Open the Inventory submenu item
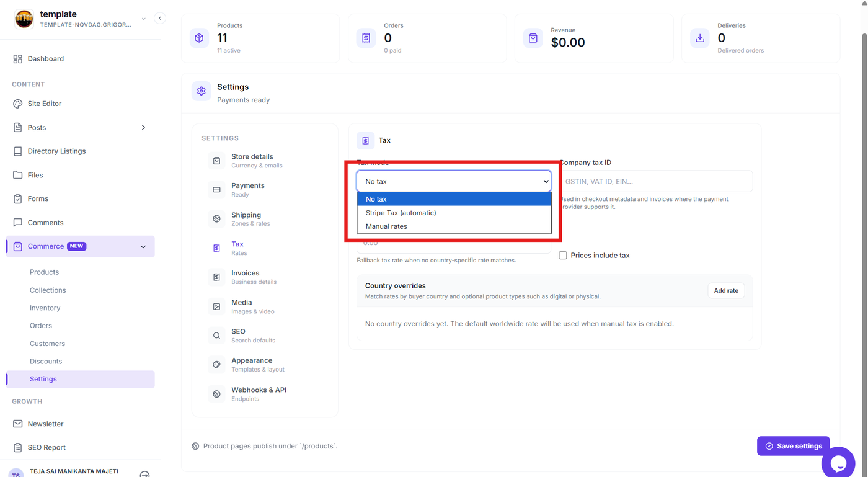868x477 pixels. point(45,308)
